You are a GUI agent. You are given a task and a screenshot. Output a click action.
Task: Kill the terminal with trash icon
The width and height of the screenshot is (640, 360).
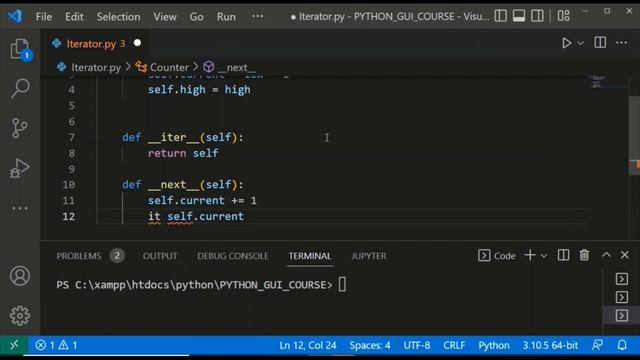tap(584, 255)
